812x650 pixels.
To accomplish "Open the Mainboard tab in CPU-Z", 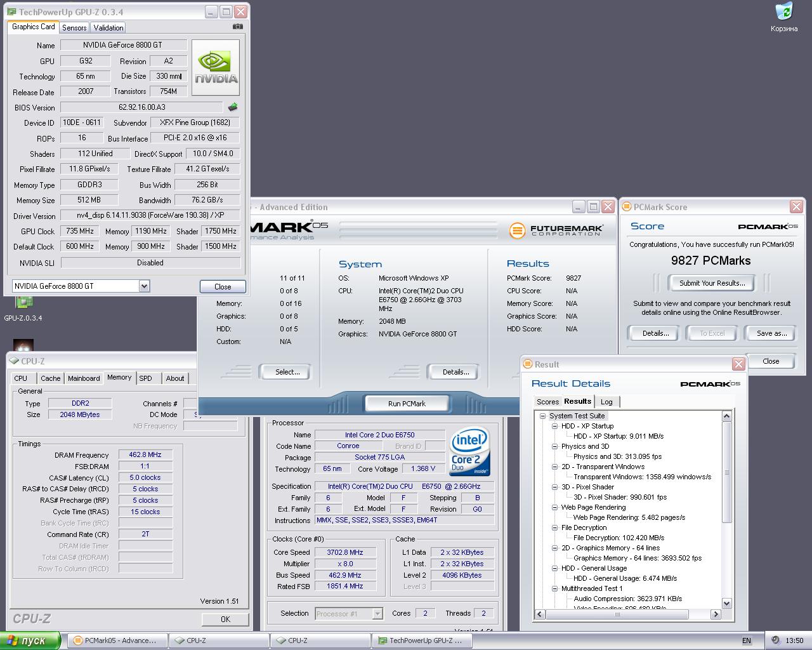I will pyautogui.click(x=84, y=378).
